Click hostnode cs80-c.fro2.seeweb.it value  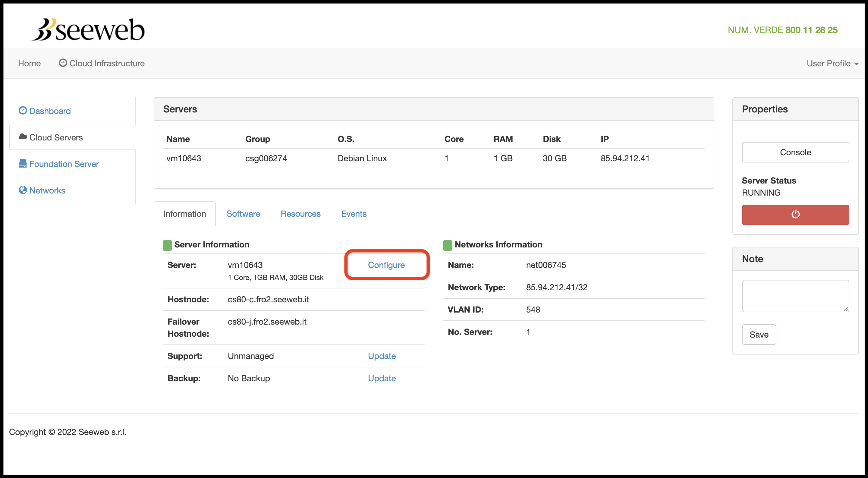(268, 300)
